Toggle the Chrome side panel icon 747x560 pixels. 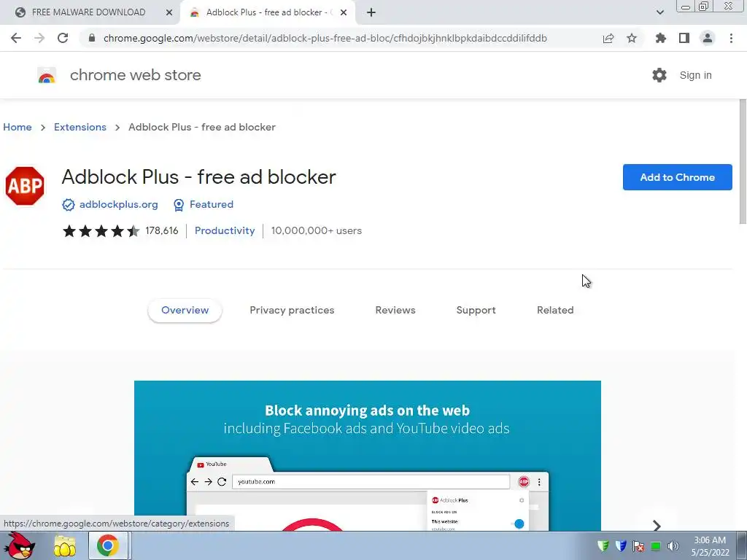tap(684, 38)
